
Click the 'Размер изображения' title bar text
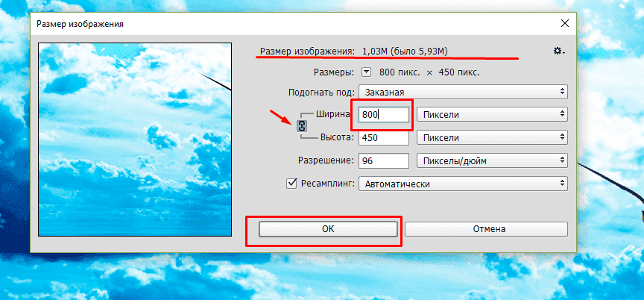[x=80, y=24]
